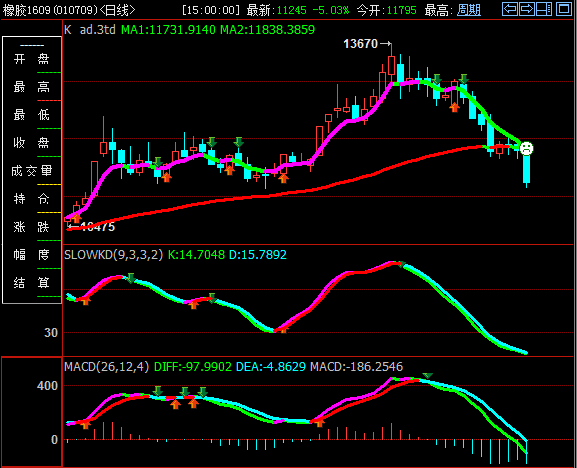The image size is (577, 468).
Task: Select the 持仓 row in the info panel
Action: click(32, 199)
